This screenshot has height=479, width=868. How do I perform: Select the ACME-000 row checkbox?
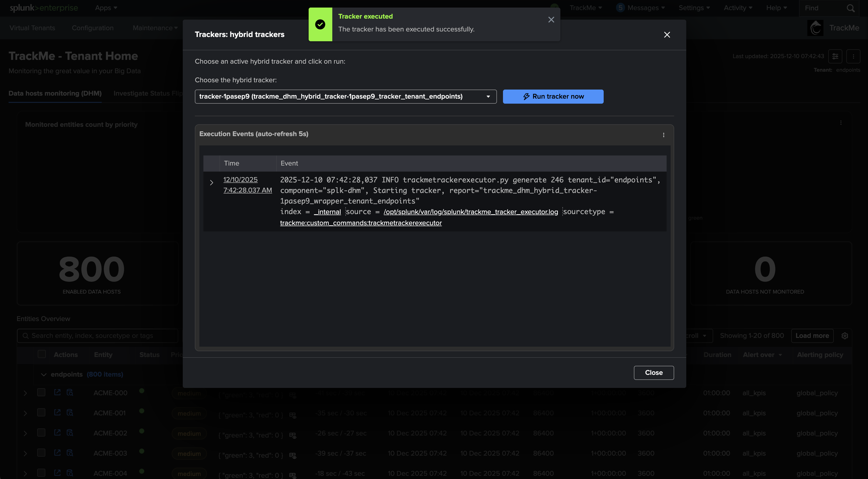point(42,392)
